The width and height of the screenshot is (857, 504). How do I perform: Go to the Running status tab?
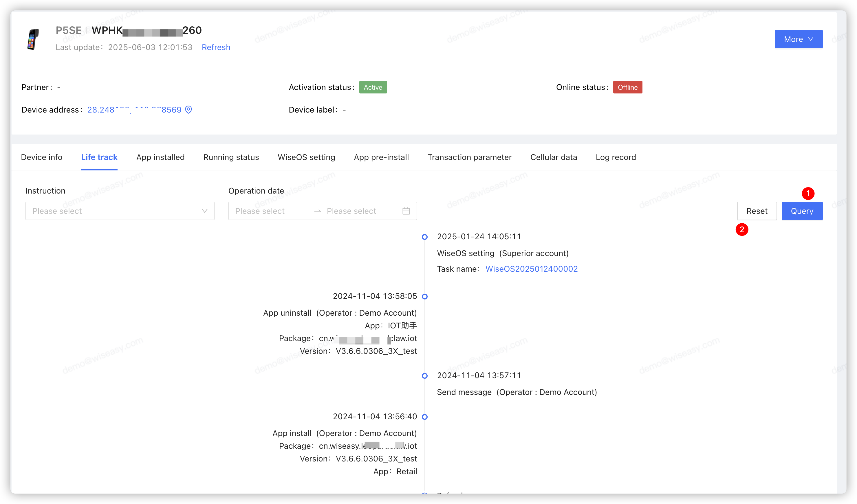tap(231, 157)
